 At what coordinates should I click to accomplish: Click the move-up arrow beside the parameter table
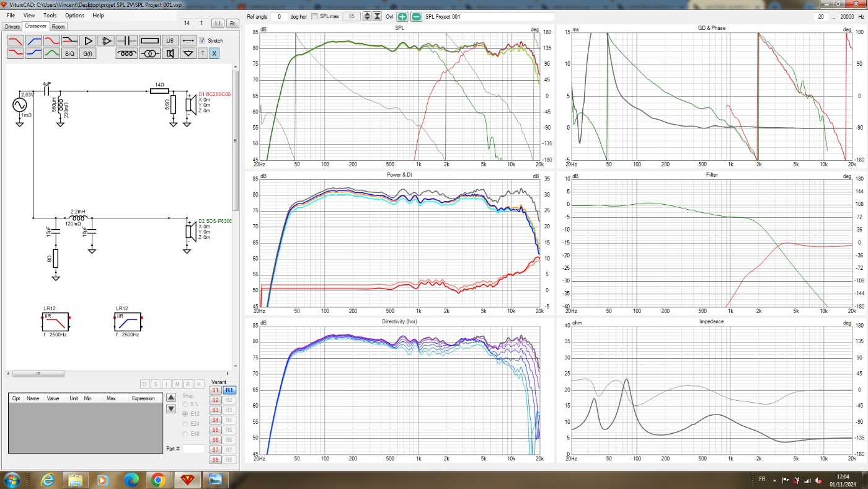(171, 398)
